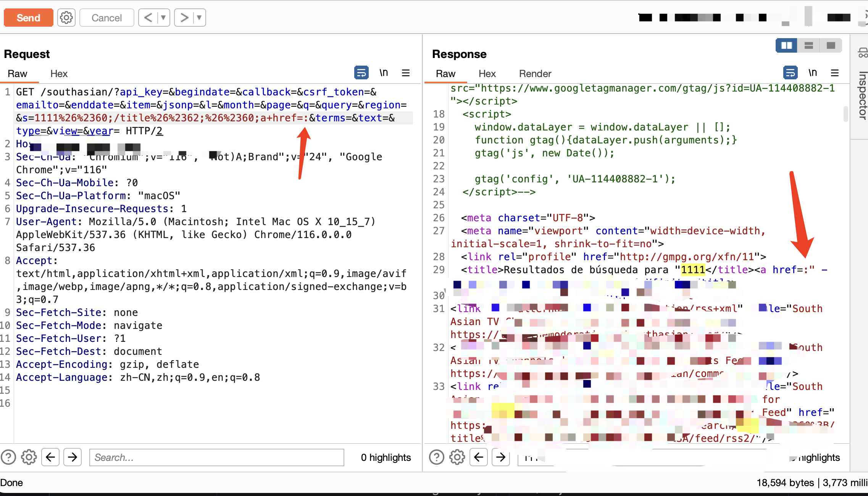Open the Request panel hamburger menu
This screenshot has height=496, width=868.
click(x=406, y=72)
